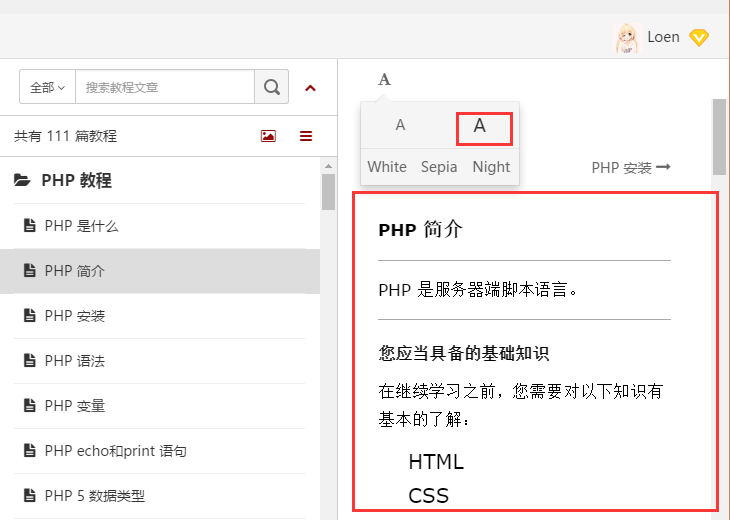Click the red image view icon

click(x=268, y=136)
